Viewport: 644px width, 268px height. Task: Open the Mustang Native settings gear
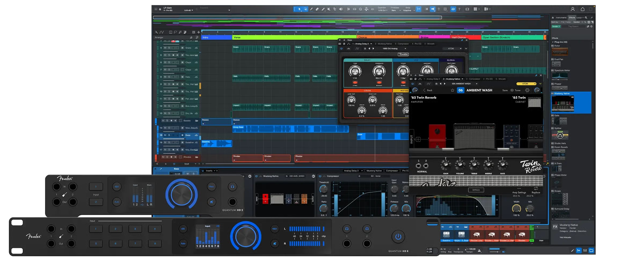point(527,90)
